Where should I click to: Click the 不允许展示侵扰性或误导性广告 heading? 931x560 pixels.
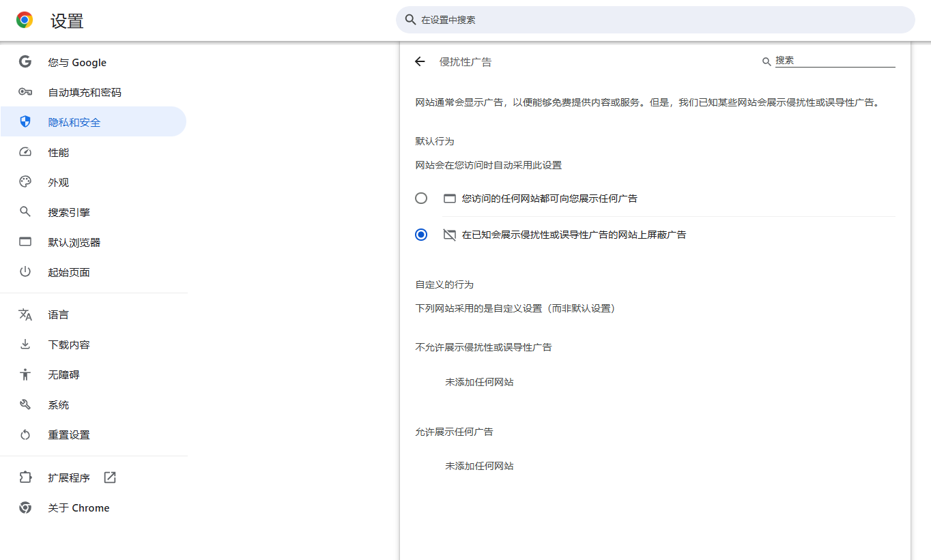pos(484,347)
